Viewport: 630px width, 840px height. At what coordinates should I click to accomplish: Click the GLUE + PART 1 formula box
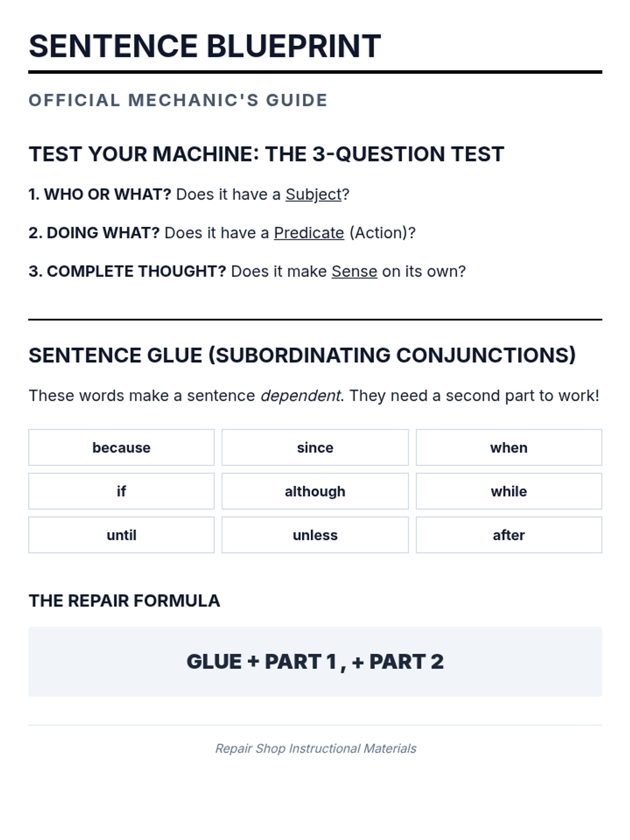315,661
